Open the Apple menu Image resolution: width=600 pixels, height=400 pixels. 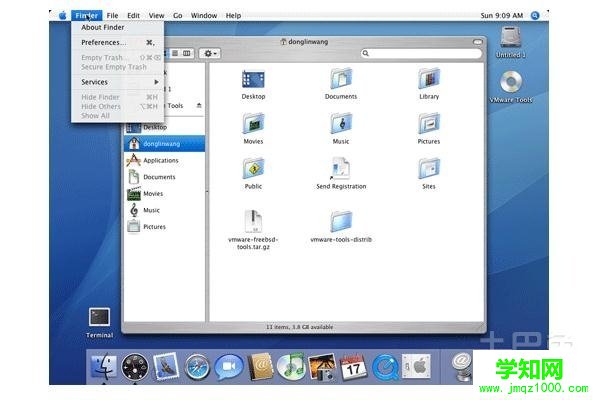pyautogui.click(x=62, y=15)
